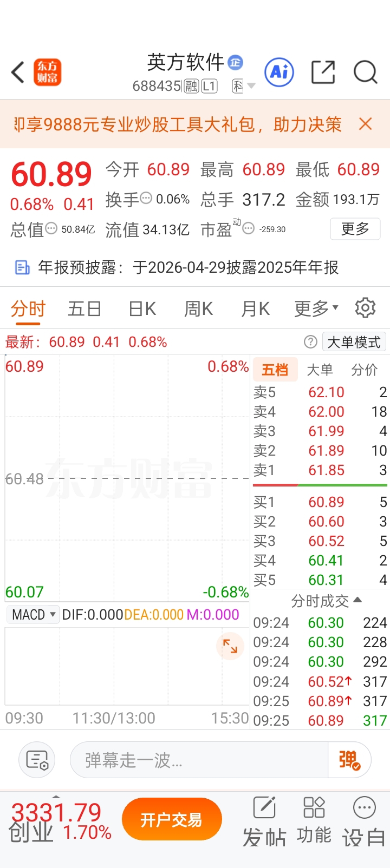This screenshot has height=868, width=390.
Task: Expand the chart to fullscreen
Action: [230, 646]
